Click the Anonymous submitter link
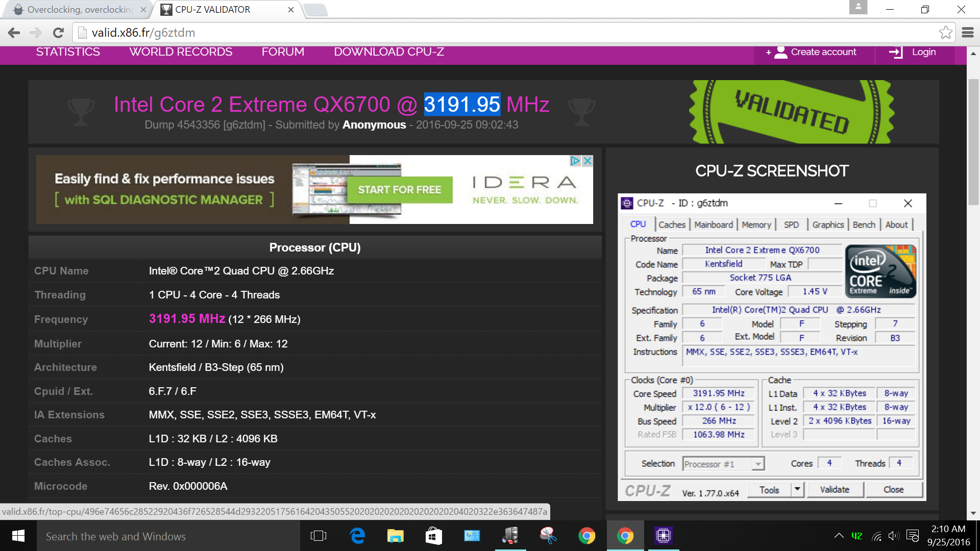Viewport: 980px width, 551px height. click(374, 125)
